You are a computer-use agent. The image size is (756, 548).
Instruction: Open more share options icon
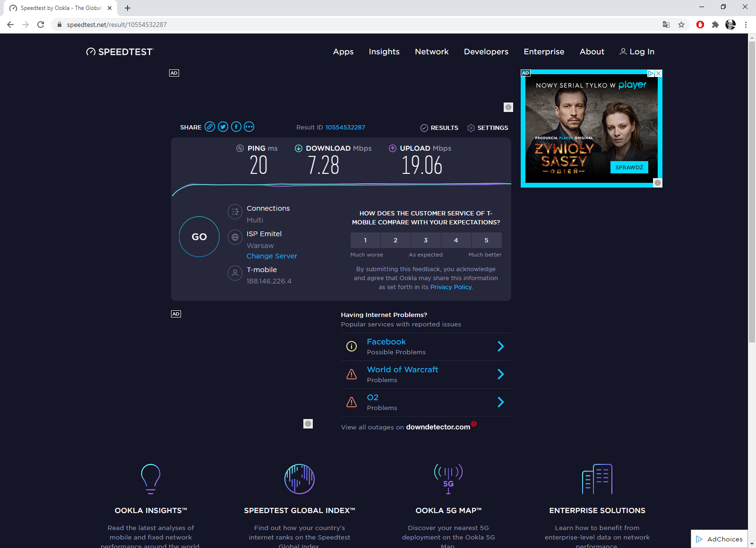pyautogui.click(x=249, y=127)
